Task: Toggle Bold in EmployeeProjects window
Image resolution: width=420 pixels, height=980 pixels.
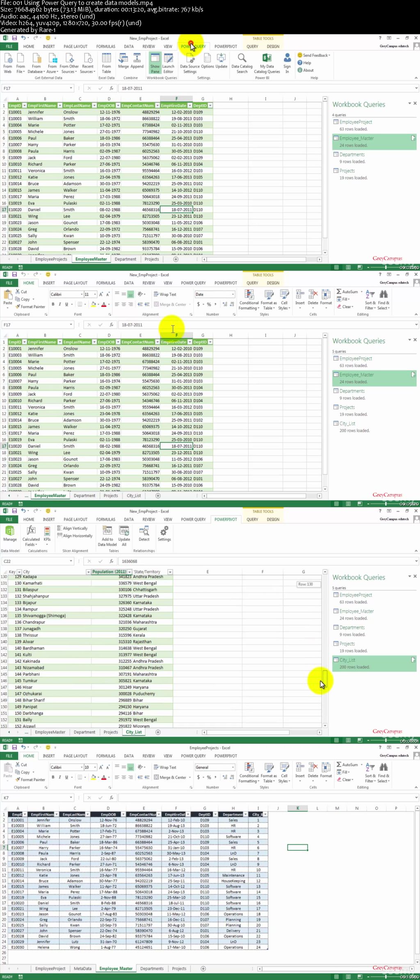Action: tap(53, 777)
